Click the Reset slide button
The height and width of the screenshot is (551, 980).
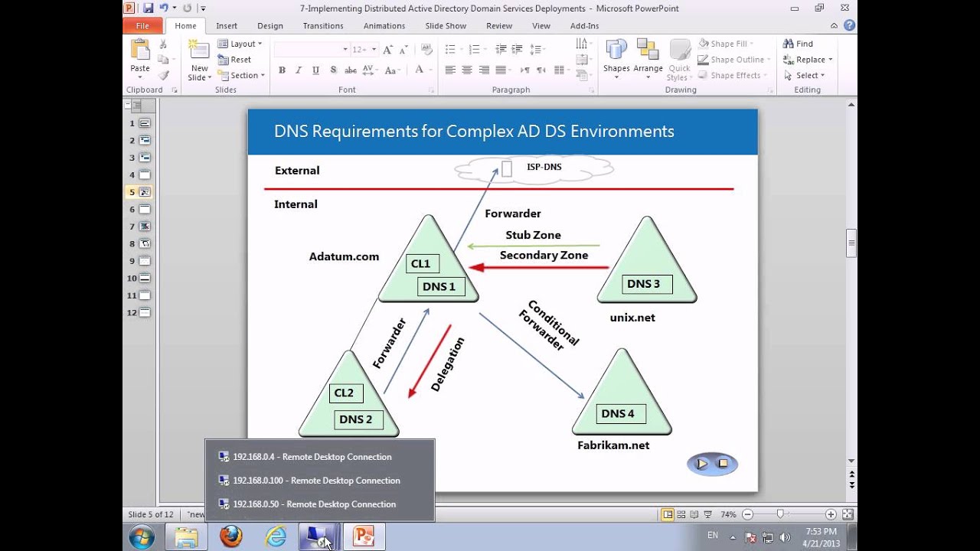[x=235, y=60]
